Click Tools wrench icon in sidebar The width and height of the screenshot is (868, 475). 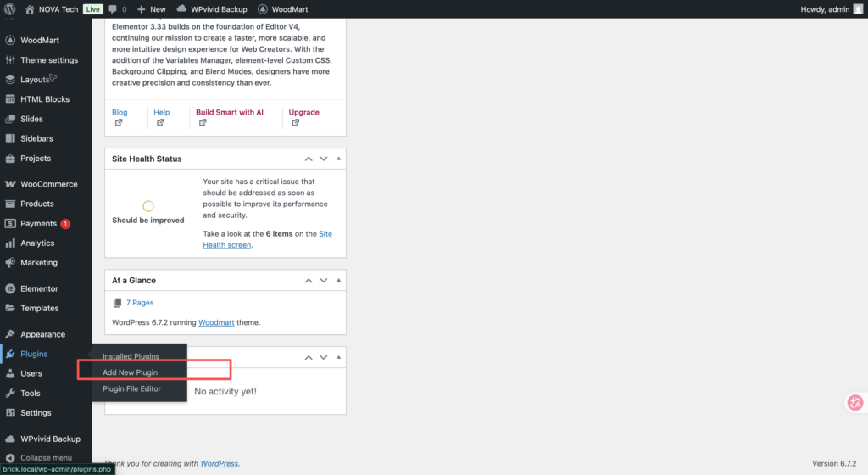[x=10, y=393]
